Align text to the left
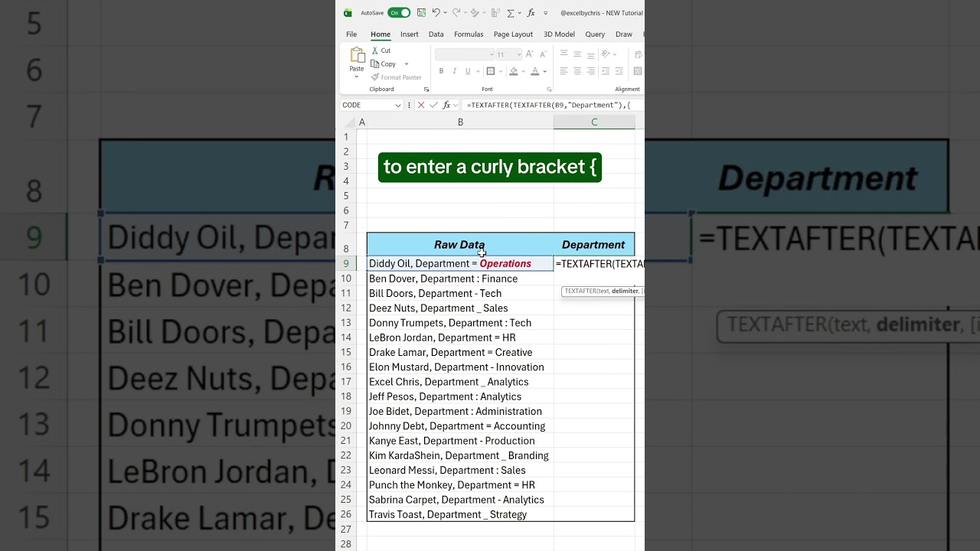The width and height of the screenshot is (980, 551). (564, 71)
